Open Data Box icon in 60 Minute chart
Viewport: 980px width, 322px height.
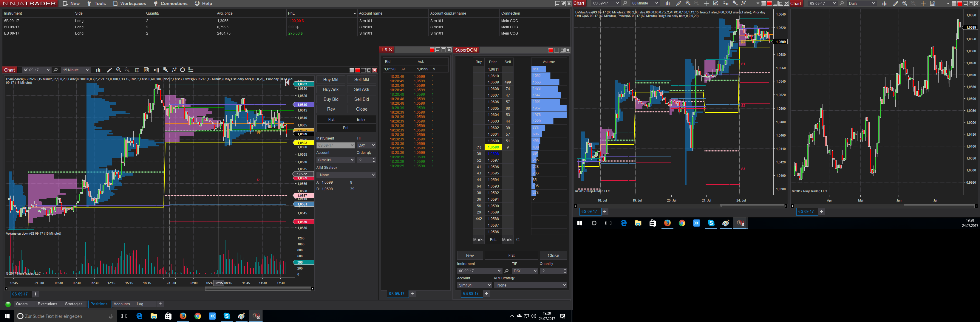(715, 3)
